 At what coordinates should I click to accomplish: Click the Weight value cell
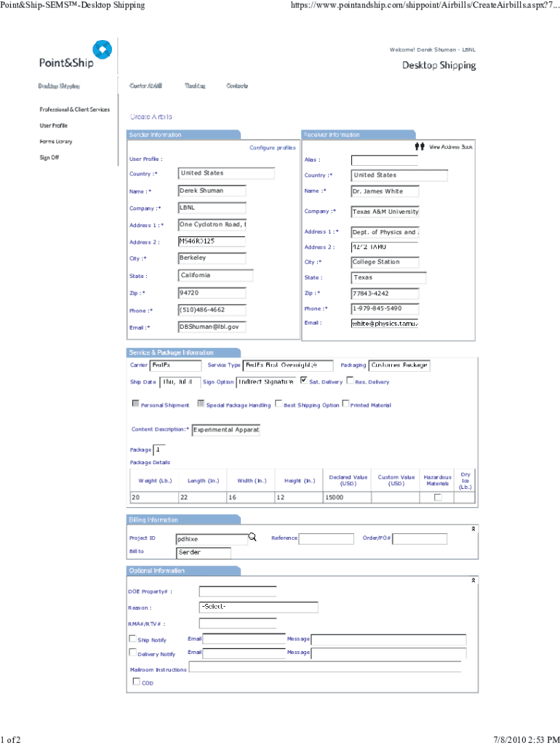point(154,498)
